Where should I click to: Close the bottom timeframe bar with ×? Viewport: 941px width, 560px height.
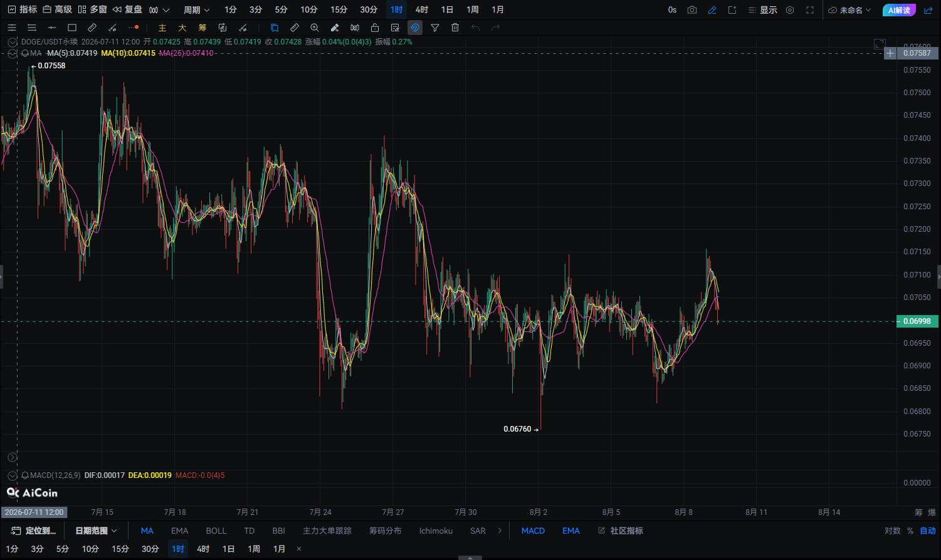click(x=299, y=549)
